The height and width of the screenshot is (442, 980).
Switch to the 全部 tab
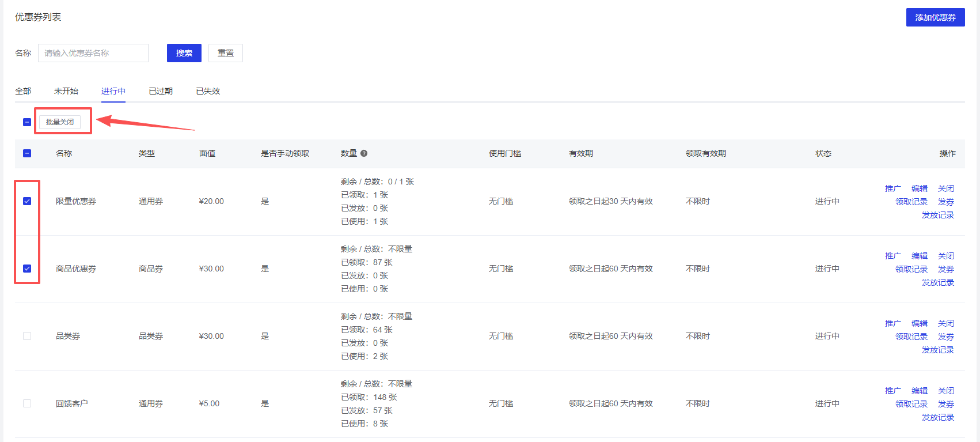point(23,91)
